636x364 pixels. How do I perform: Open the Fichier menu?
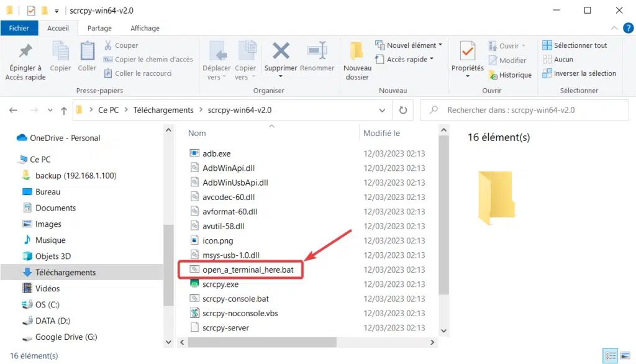19,28
